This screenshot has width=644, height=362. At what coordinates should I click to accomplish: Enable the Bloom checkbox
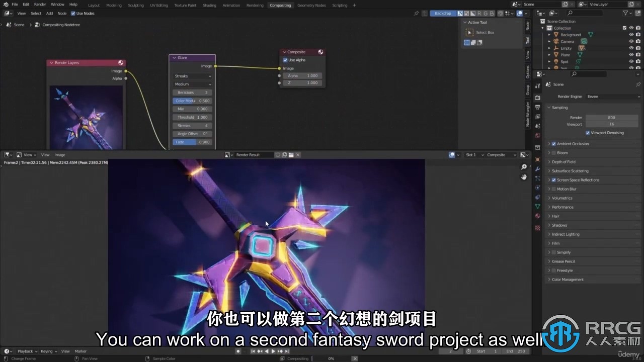coord(554,153)
